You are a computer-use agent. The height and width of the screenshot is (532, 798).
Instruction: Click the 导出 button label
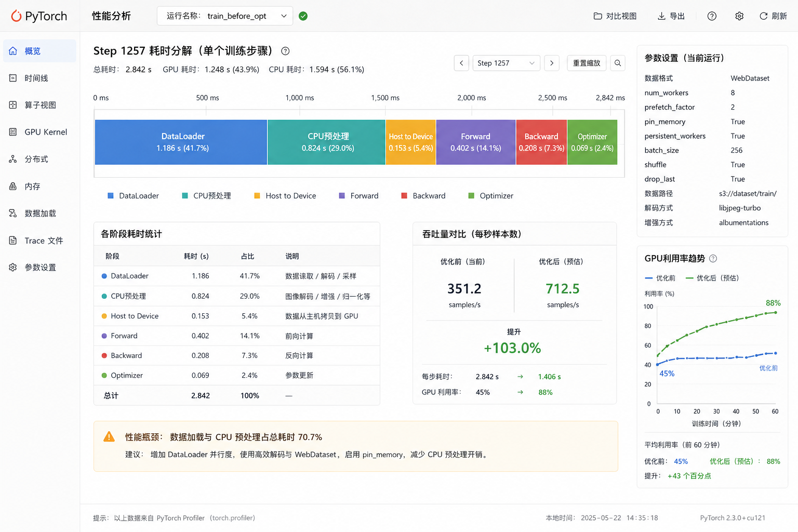click(677, 16)
